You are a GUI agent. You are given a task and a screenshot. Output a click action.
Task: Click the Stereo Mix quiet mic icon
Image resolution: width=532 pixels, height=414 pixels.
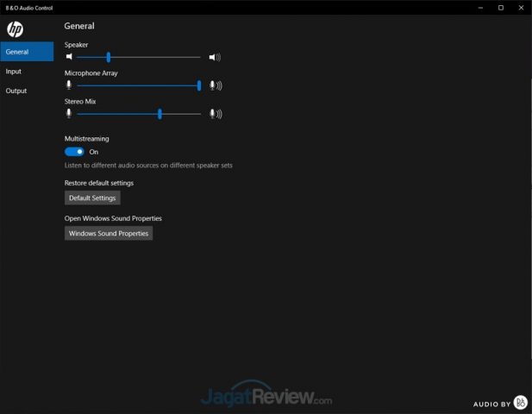[69, 114]
